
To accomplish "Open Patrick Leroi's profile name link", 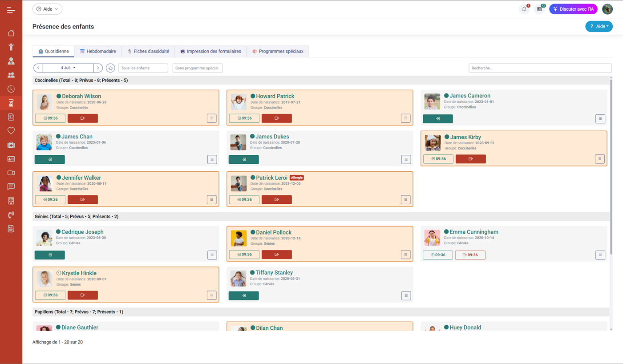I will click(271, 178).
